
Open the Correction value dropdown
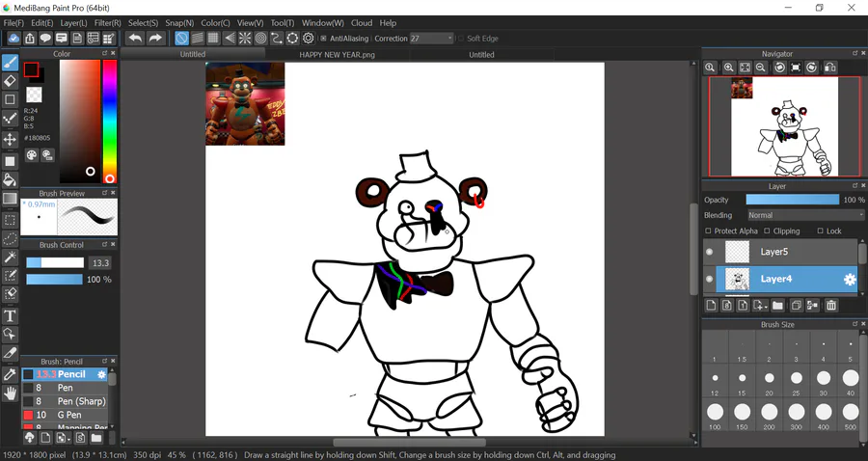431,39
